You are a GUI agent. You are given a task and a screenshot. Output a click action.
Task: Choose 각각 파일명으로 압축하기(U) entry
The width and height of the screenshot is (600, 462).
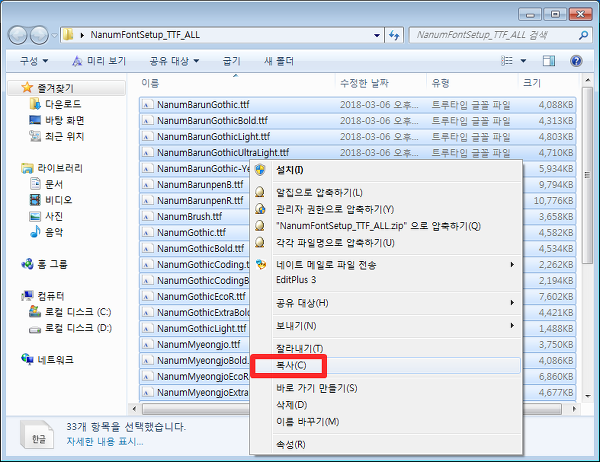coord(386,243)
